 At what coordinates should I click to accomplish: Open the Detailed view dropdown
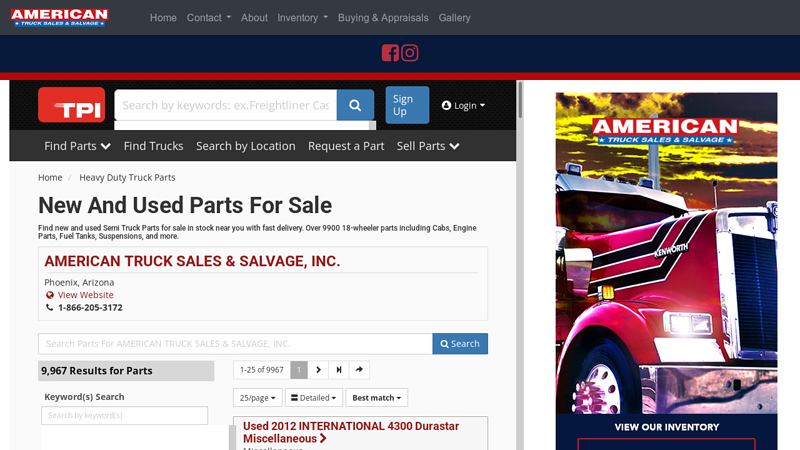click(x=314, y=397)
